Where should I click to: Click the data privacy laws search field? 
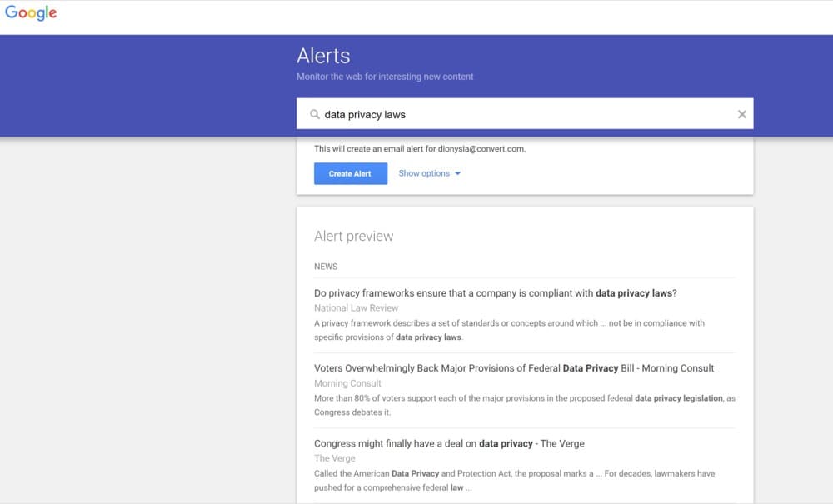coord(524,113)
